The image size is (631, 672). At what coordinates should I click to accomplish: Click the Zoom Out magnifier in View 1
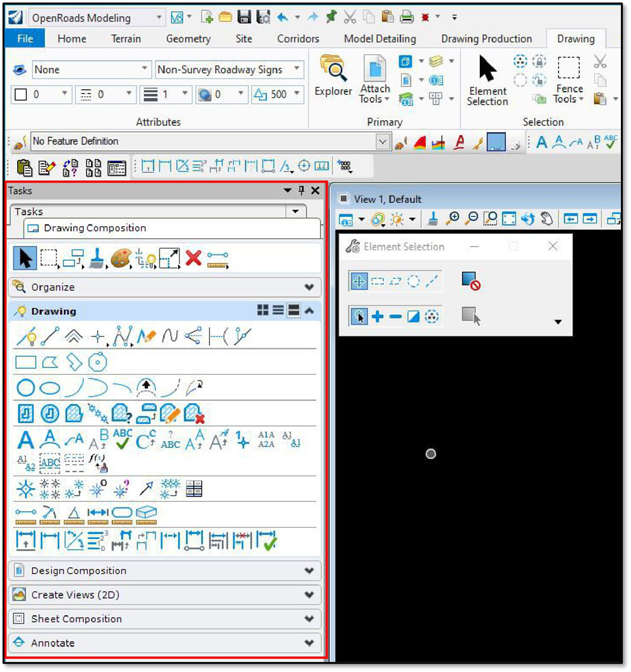(472, 219)
